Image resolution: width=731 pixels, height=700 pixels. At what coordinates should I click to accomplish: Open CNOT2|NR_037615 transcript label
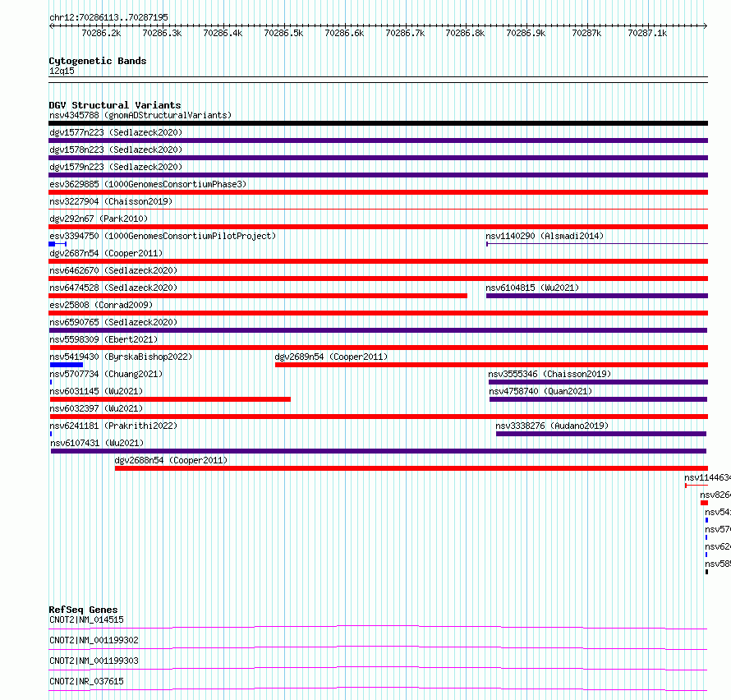pyautogui.click(x=86, y=681)
